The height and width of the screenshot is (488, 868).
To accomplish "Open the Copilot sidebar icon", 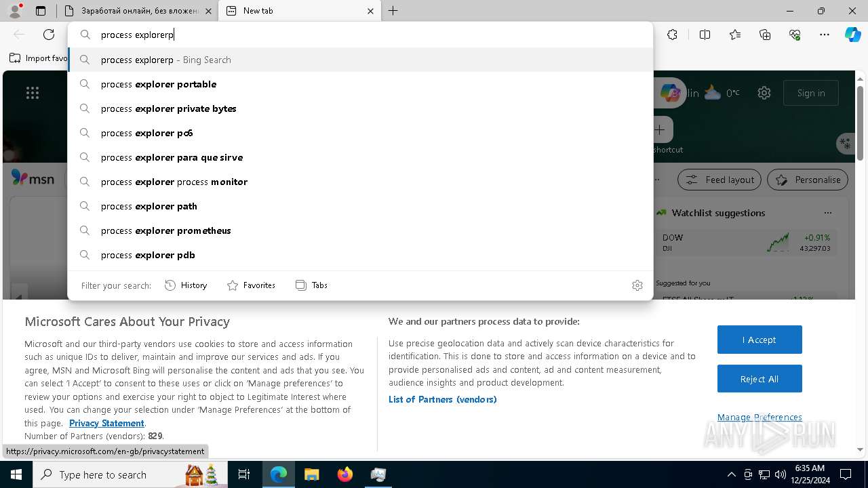I will coord(852,35).
